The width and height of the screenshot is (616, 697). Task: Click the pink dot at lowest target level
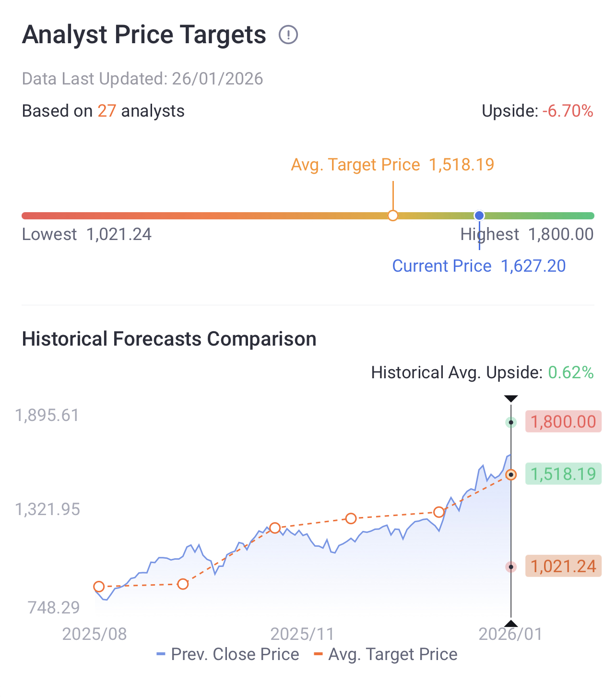[x=511, y=567]
